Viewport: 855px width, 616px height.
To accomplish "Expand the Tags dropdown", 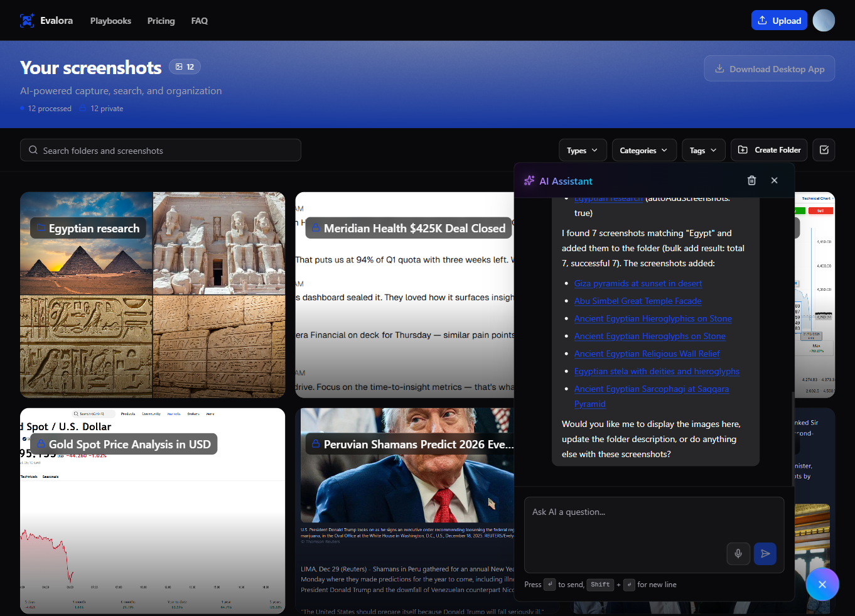I will click(x=704, y=150).
